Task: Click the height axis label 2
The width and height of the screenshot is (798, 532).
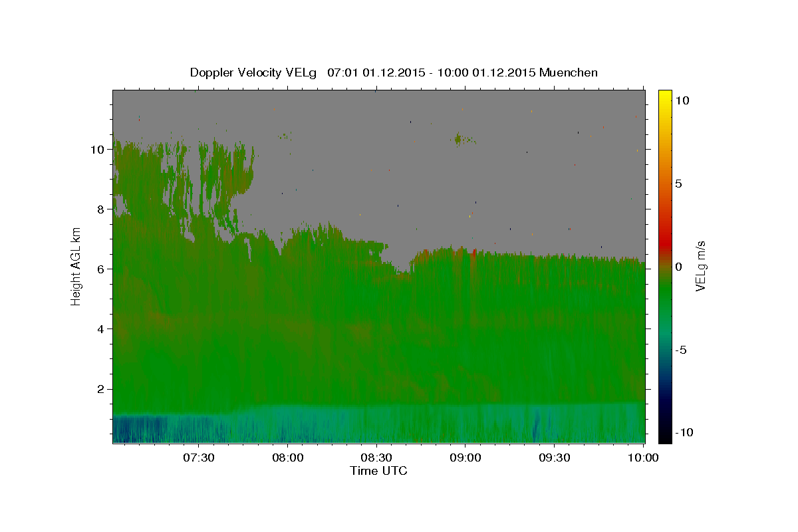Action: pyautogui.click(x=100, y=388)
